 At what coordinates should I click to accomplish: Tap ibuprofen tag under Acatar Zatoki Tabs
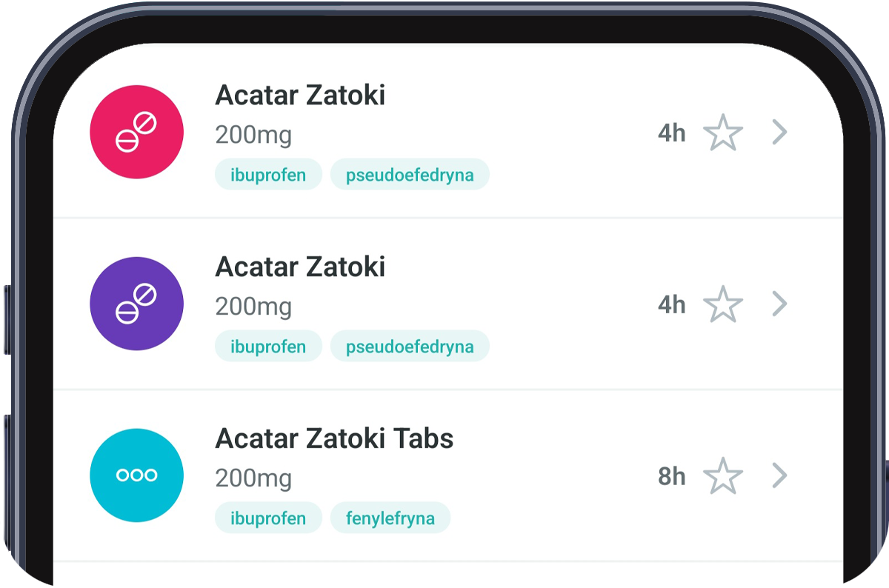(x=268, y=518)
